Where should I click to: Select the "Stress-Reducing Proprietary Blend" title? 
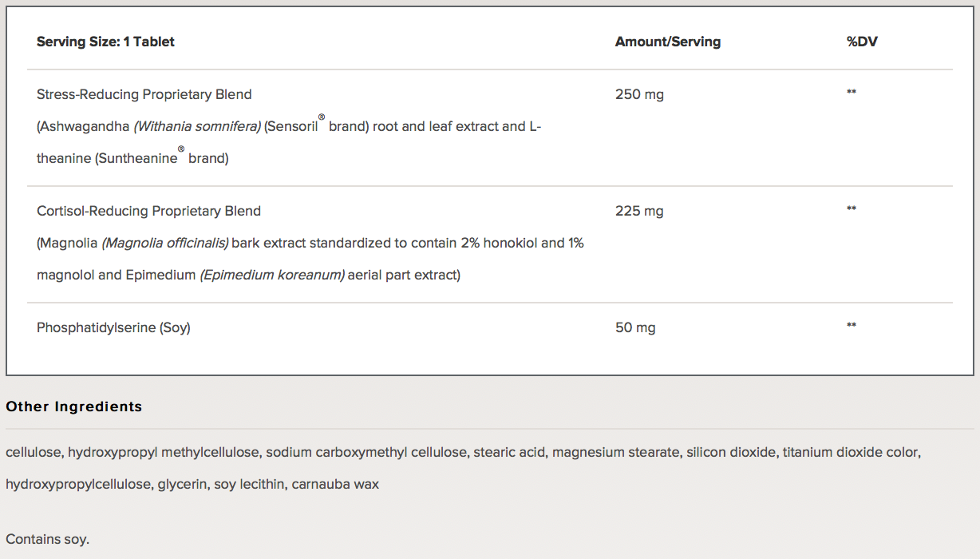click(x=144, y=94)
